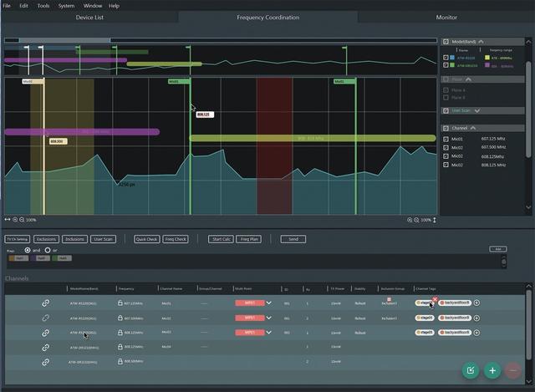The width and height of the screenshot is (535, 392).
Task: Toggle the frequency lock in Mic01 row
Action: coord(120,303)
